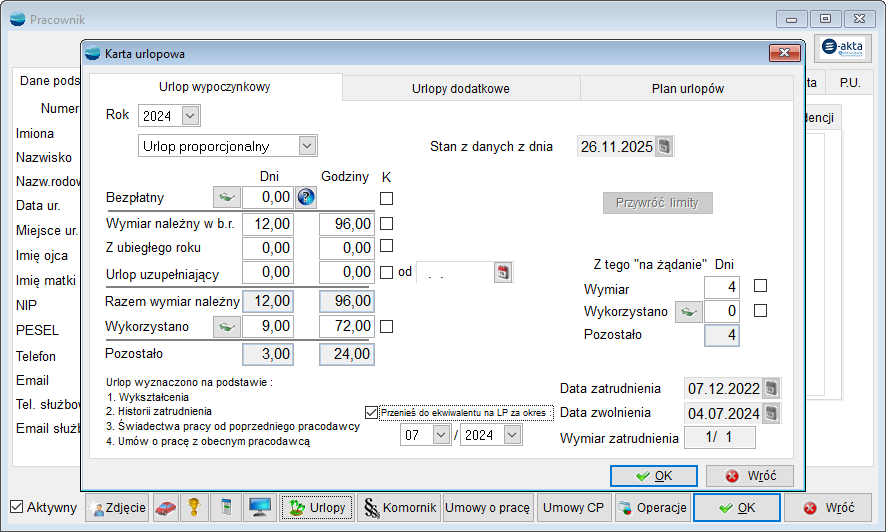
Task: Uncheck 'Przenieś do ekwiwalentu na LP' checkbox
Action: [372, 412]
